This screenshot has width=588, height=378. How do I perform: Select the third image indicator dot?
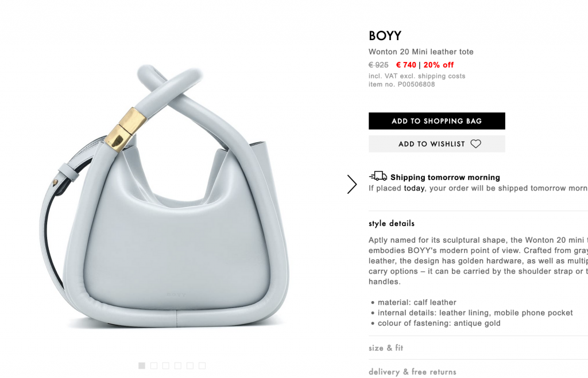[x=166, y=365]
